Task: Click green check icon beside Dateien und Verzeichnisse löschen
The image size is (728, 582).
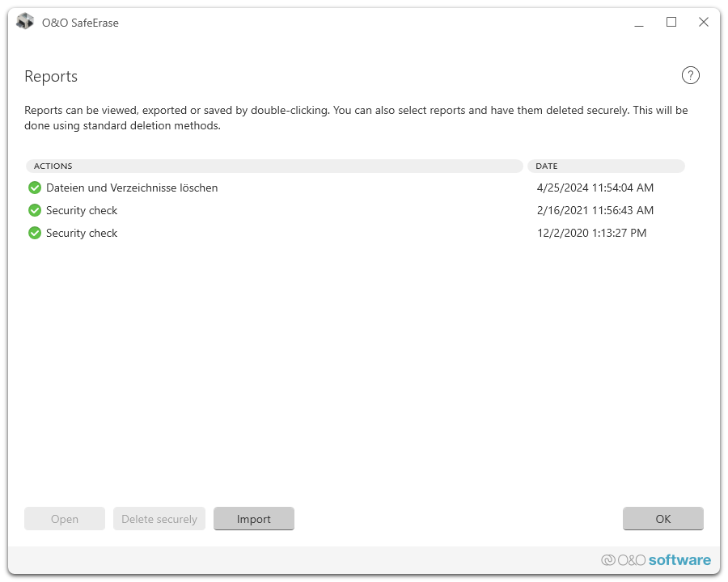Action: (35, 188)
